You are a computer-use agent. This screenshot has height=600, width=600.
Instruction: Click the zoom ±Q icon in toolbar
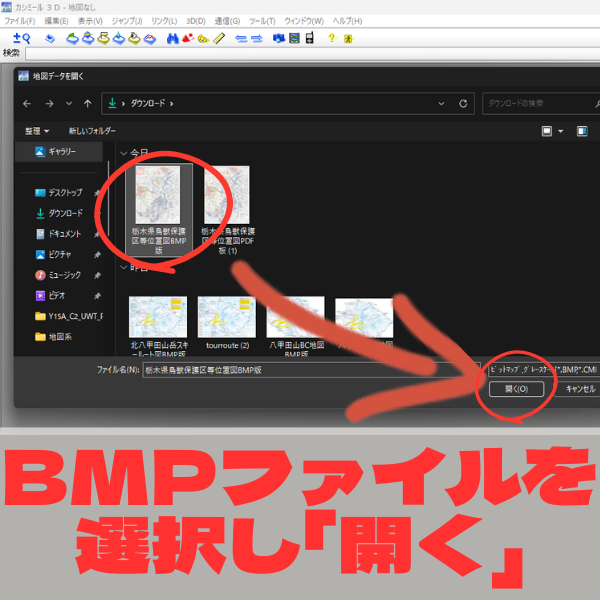tap(21, 39)
